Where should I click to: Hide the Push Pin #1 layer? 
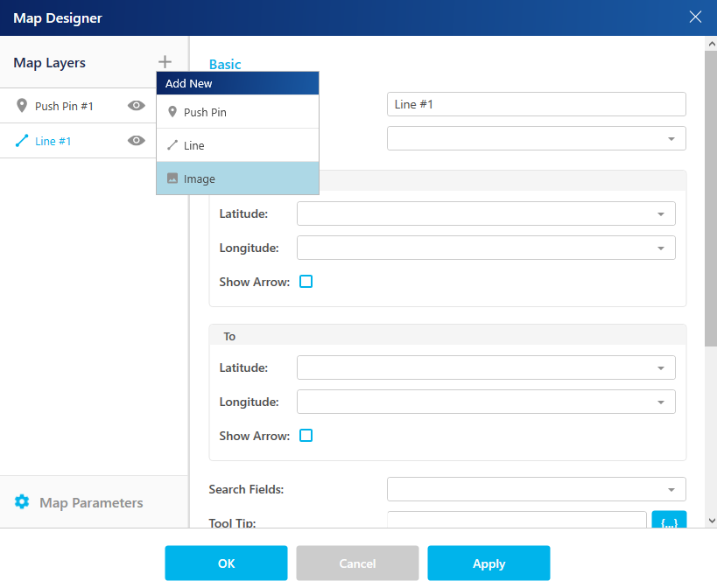click(x=137, y=106)
